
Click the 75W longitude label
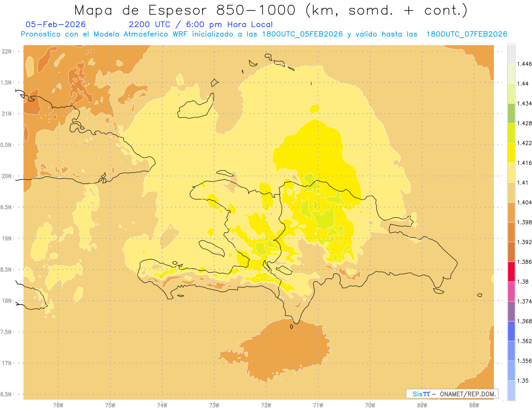(110, 405)
